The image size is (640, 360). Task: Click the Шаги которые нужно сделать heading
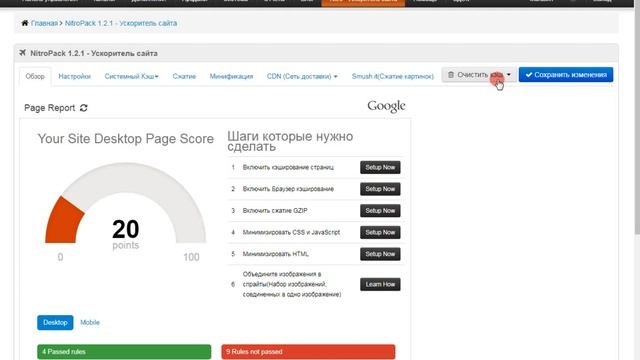coord(290,141)
